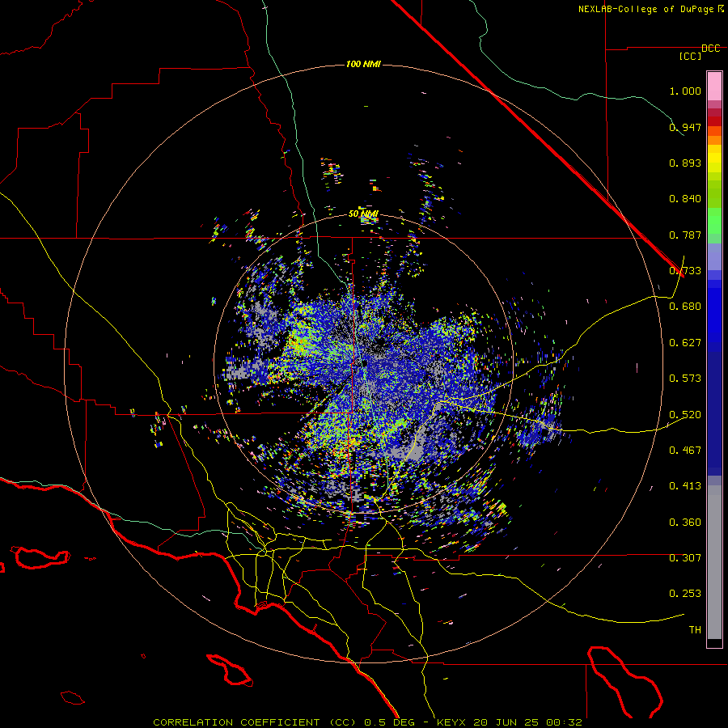Viewport: 728px width, 728px height.
Task: Click the 0.893 legend value
Action: pyautogui.click(x=685, y=163)
